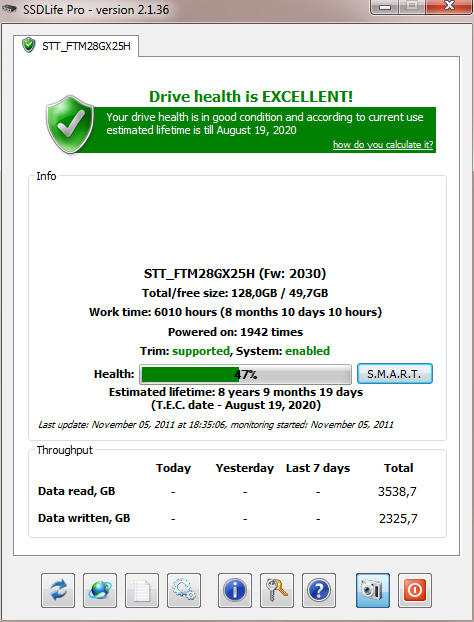Click the 'Last update: November 05, 2011' line

tap(216, 425)
